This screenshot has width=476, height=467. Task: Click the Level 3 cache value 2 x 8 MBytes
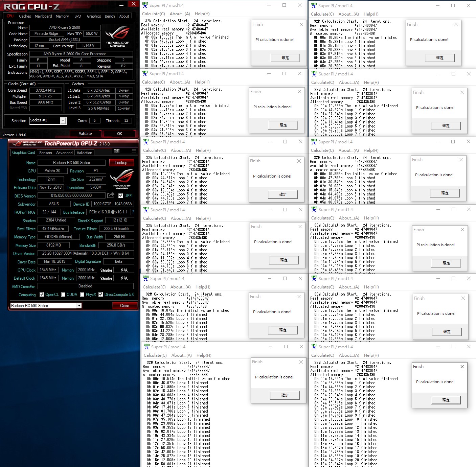coord(98,108)
